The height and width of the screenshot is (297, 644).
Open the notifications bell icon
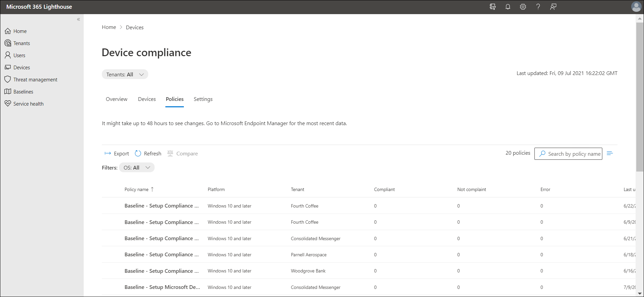click(x=508, y=7)
